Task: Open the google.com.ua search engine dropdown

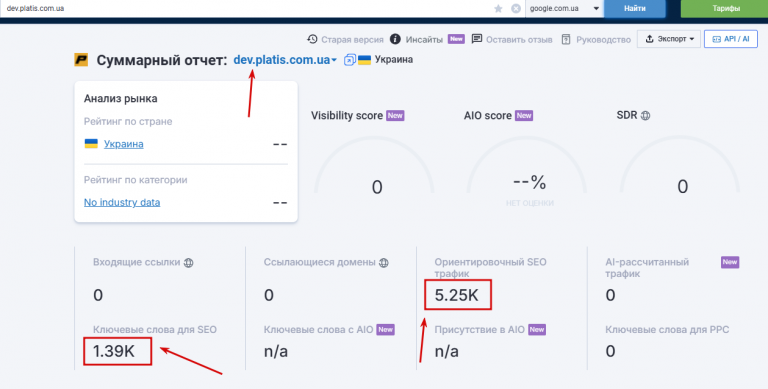Action: pos(564,8)
